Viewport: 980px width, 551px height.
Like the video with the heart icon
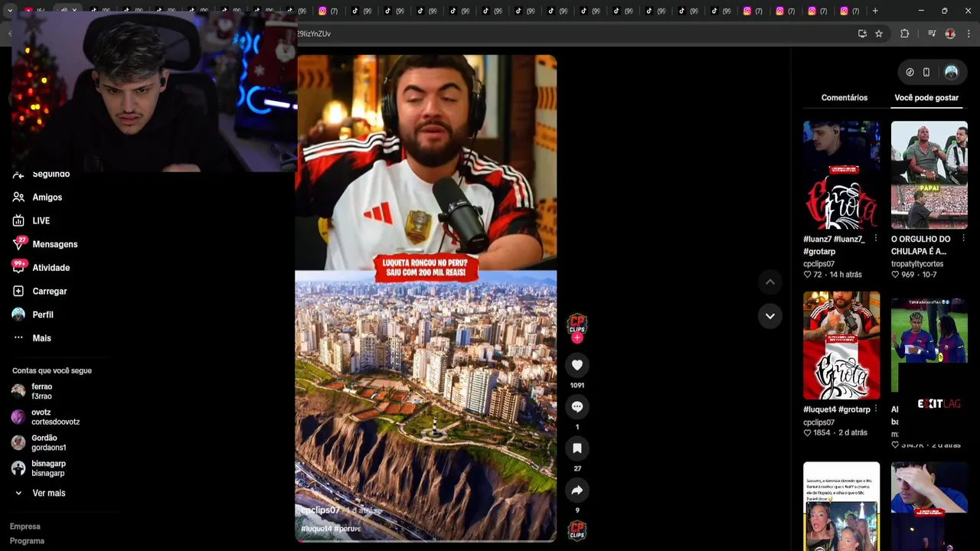(577, 365)
